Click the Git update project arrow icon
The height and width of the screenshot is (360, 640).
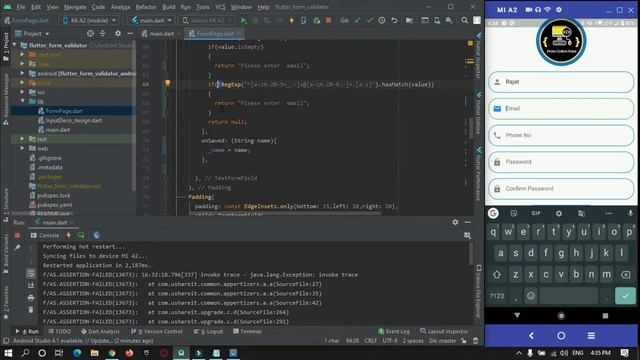pos(358,20)
